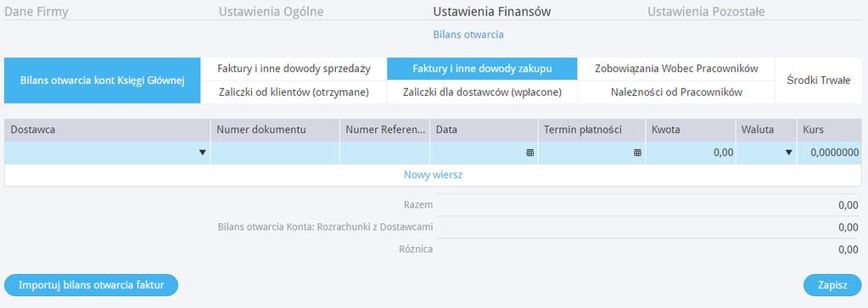Click the Razem total value

pos(848,205)
